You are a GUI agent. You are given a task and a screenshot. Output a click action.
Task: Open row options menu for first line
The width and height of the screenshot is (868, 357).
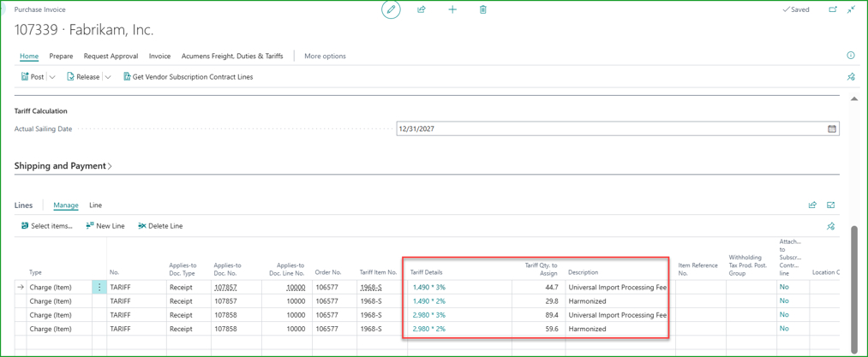99,287
